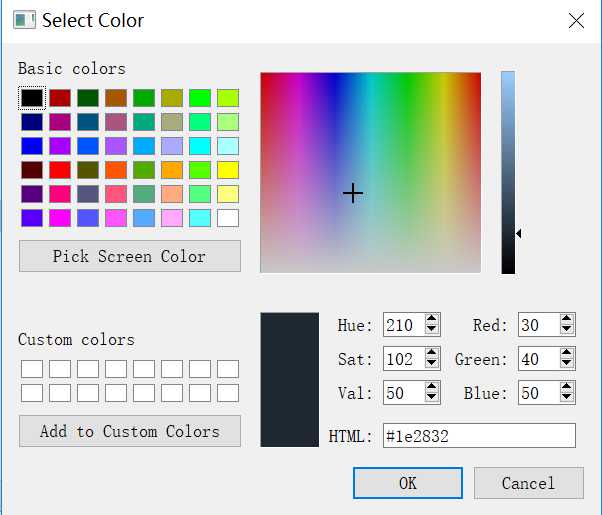Select the hot pink swatch in fifth row

click(60, 194)
